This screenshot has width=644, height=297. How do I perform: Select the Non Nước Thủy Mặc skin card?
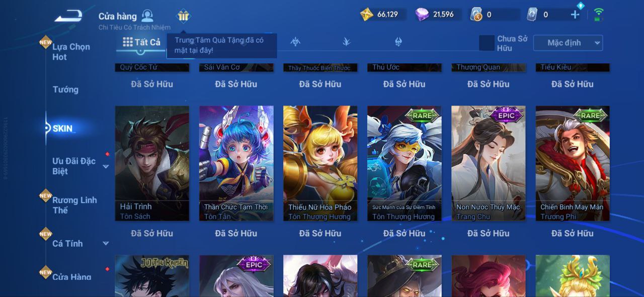(488, 163)
